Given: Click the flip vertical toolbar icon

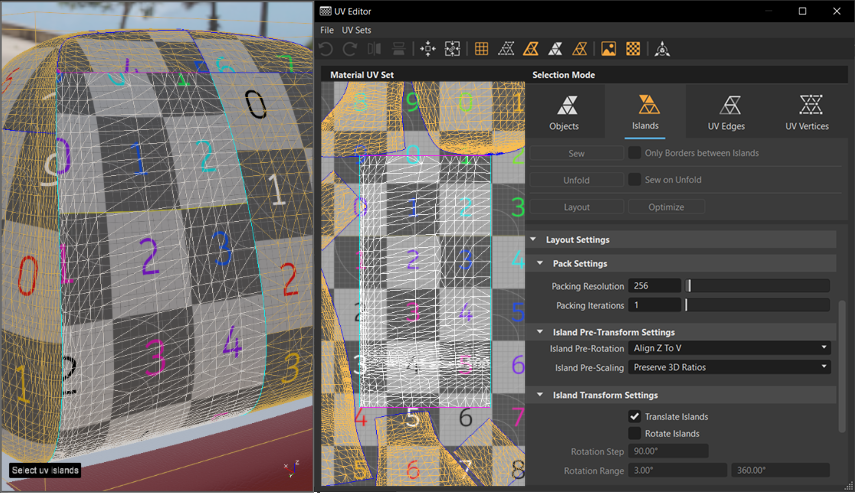Looking at the screenshot, I should point(399,49).
